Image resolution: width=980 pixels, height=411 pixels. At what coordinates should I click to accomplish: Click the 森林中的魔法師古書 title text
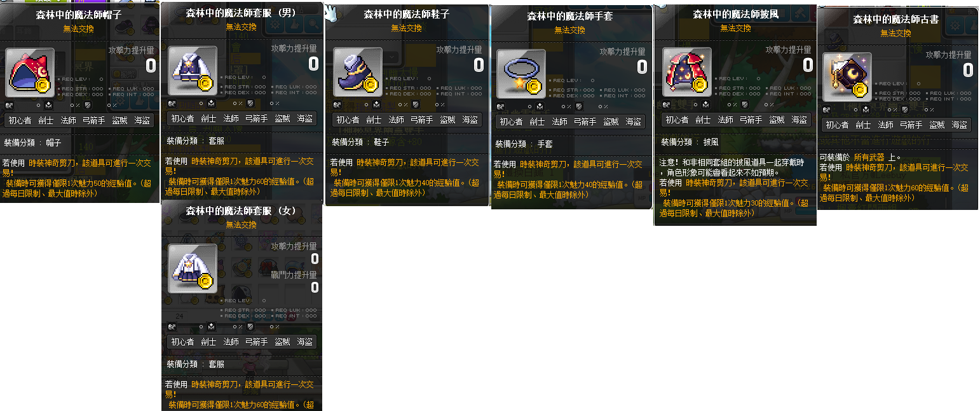point(895,20)
